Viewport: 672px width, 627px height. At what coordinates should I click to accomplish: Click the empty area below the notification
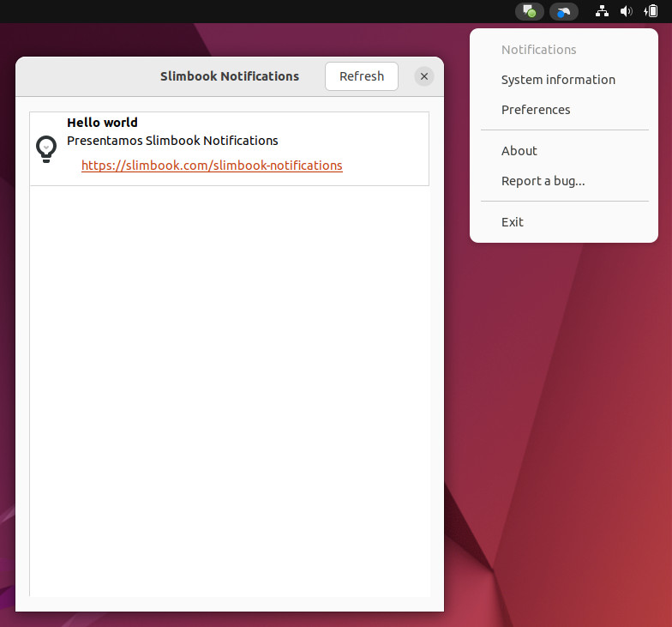tap(230, 386)
